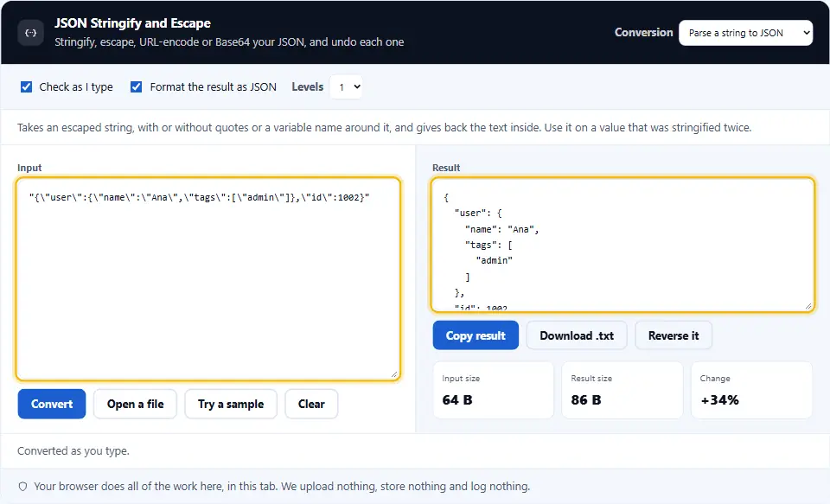Toggle the Check as I type checkbox
830x504 pixels.
[x=26, y=86]
